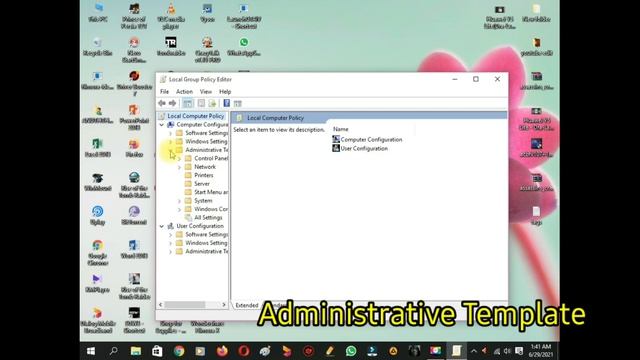Expand the Windows Components tree node arrow
Screen dimensions: 640x360
coord(179,209)
